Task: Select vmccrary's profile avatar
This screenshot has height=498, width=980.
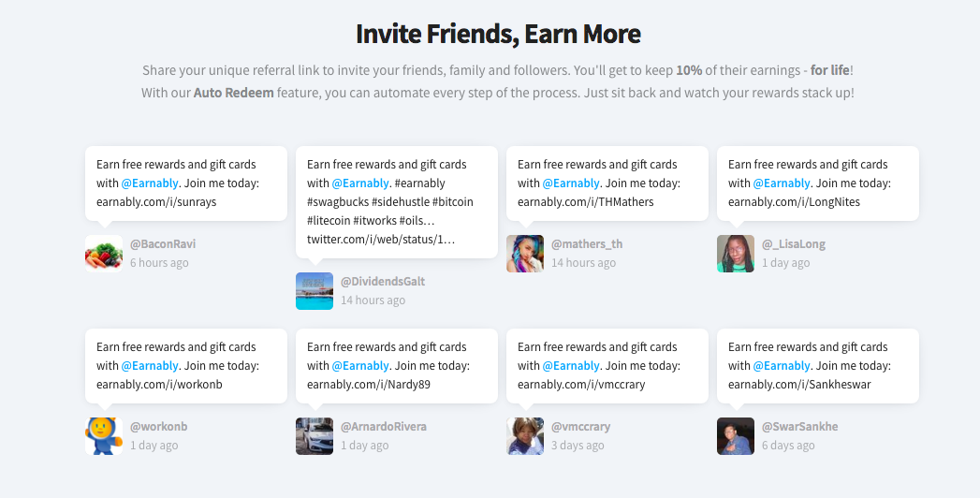Action: click(525, 436)
